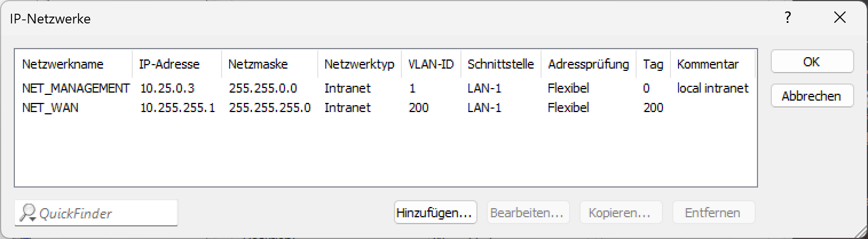868x239 pixels.
Task: Select the NET_MANAGEMENT network row
Action: tap(76, 89)
